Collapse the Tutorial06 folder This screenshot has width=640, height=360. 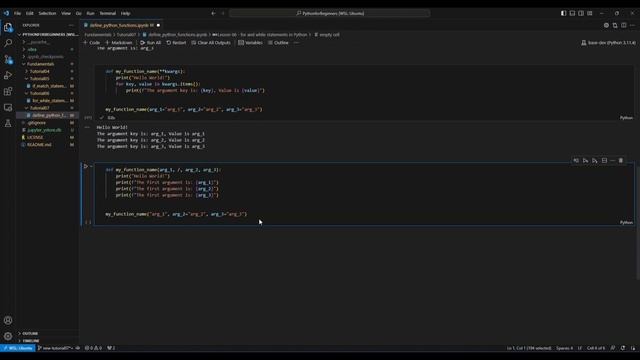coord(40,93)
